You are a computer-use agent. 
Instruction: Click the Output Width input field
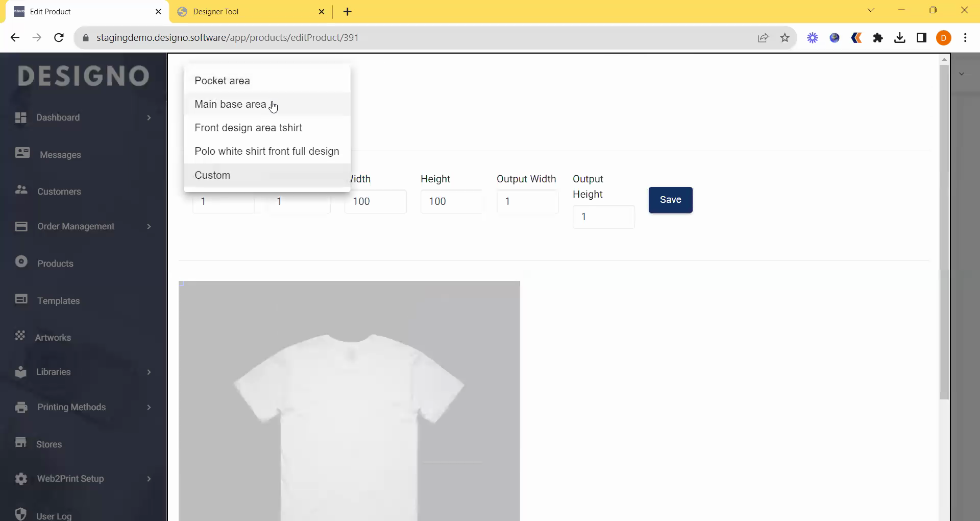pyautogui.click(x=527, y=201)
